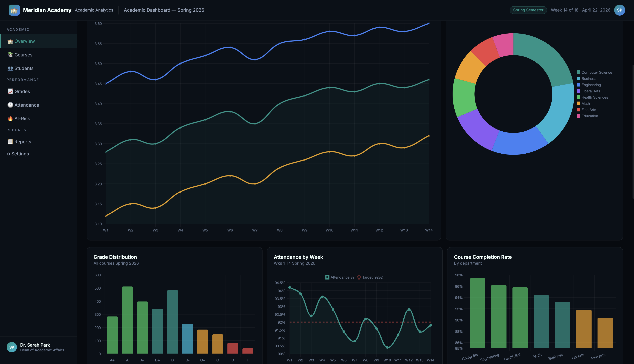Viewport: 634px width, 364px height.
Task: Click the W14 point on the blue line
Action: pyautogui.click(x=429, y=23)
